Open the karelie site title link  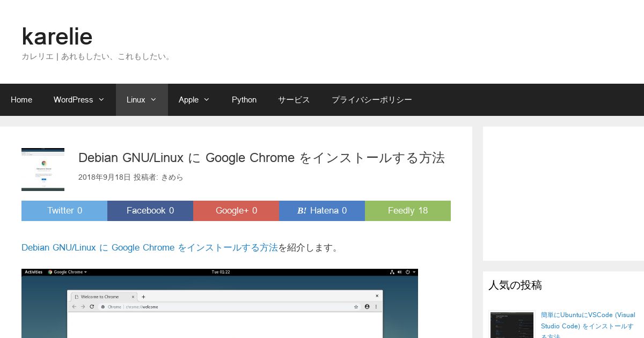[57, 36]
